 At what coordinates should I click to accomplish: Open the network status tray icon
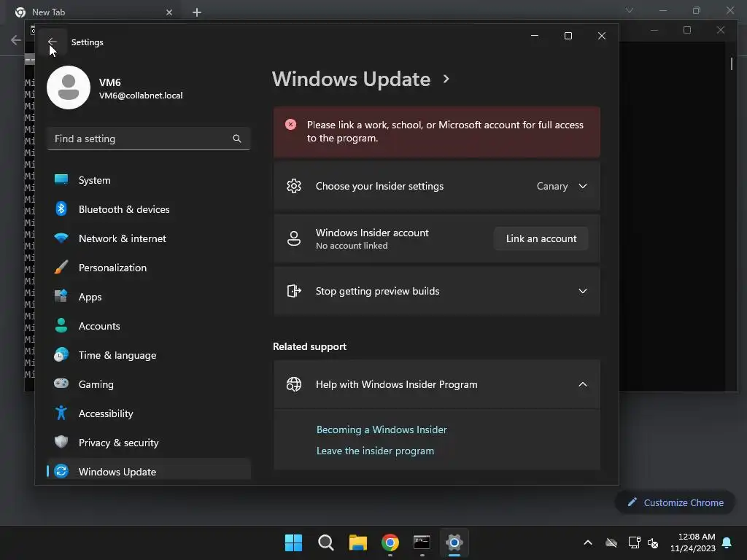(x=634, y=542)
